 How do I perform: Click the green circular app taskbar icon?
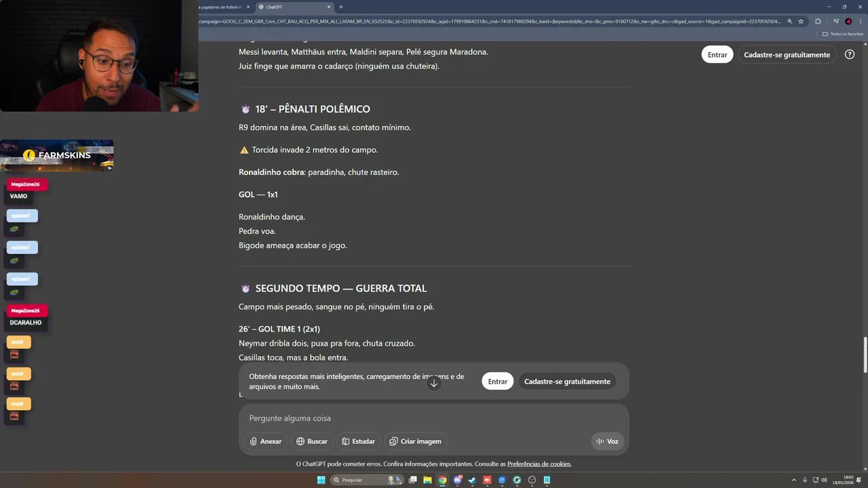[x=517, y=480]
